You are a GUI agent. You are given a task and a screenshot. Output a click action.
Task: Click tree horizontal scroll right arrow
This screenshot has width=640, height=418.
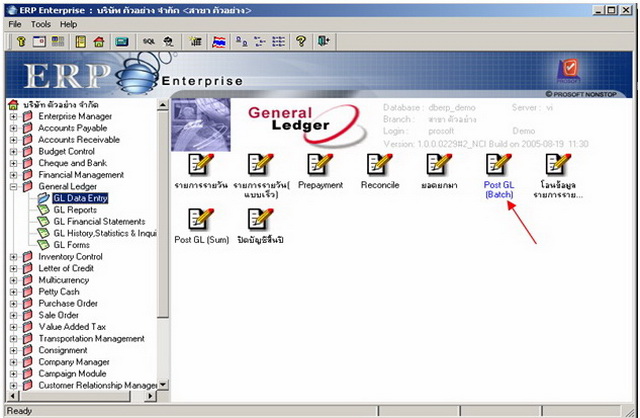coord(151,396)
